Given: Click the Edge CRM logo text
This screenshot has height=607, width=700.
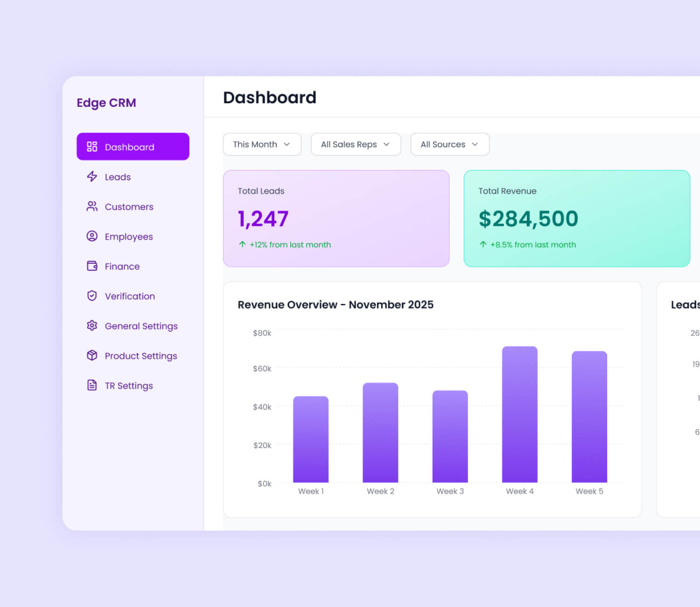Looking at the screenshot, I should coord(106,103).
